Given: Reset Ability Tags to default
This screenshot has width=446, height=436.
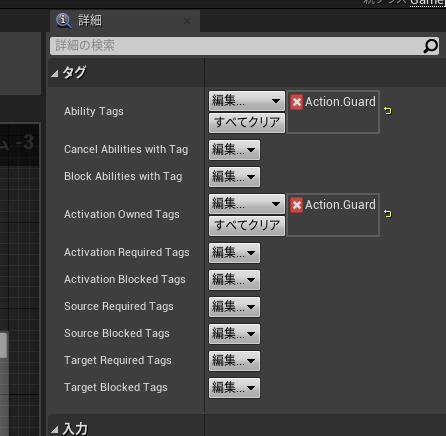Looking at the screenshot, I should [387, 111].
